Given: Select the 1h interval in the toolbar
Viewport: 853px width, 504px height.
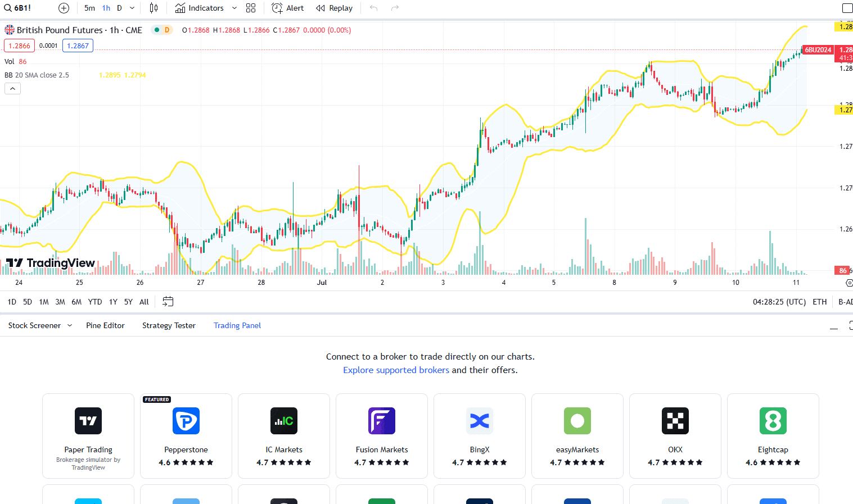Looking at the screenshot, I should coord(106,8).
